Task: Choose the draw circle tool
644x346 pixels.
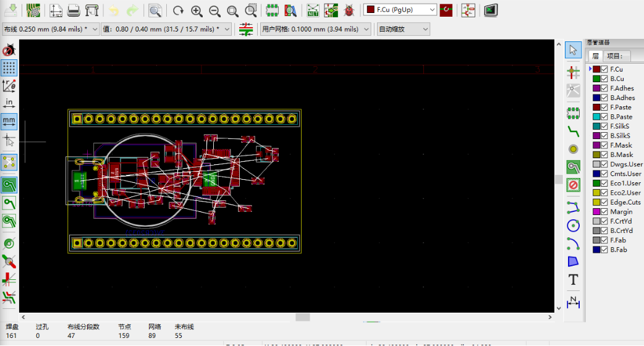Action: [573, 226]
